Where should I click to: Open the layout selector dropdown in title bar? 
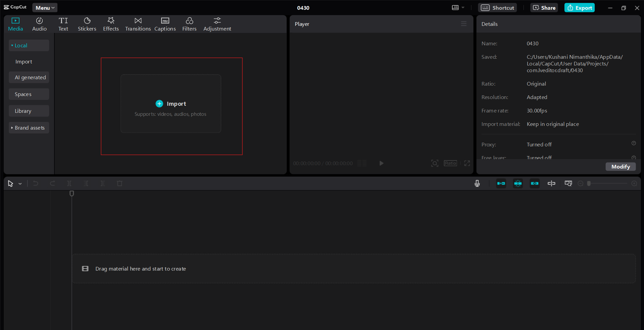pyautogui.click(x=458, y=8)
